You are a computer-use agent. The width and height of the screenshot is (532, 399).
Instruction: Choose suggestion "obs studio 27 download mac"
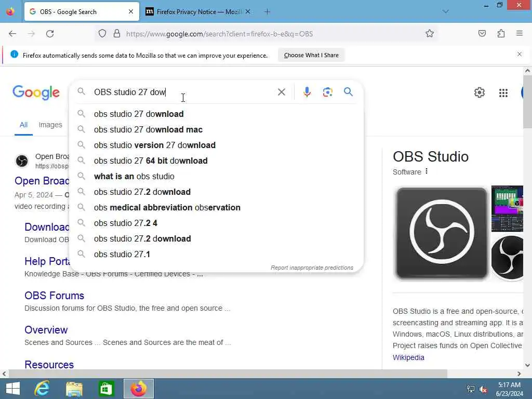click(x=217, y=129)
